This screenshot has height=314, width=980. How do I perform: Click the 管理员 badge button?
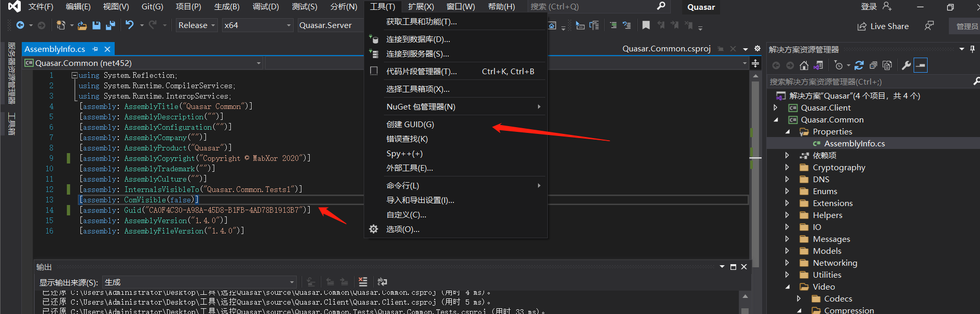click(967, 26)
